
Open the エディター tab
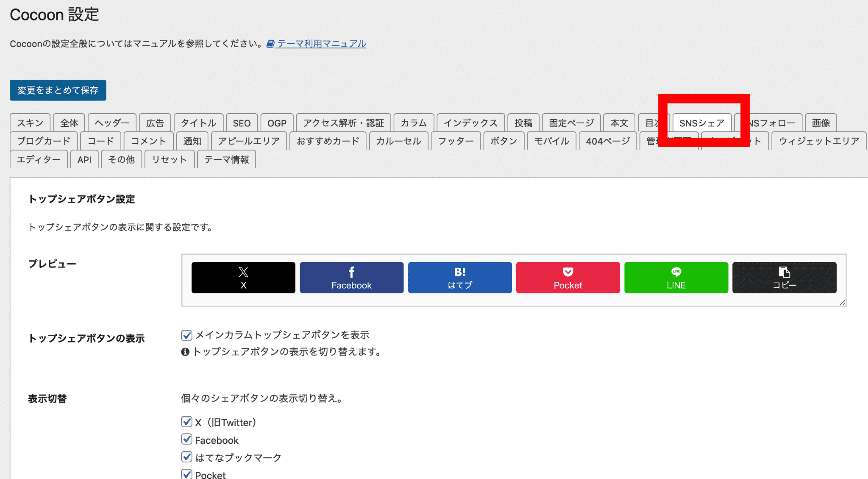(39, 159)
